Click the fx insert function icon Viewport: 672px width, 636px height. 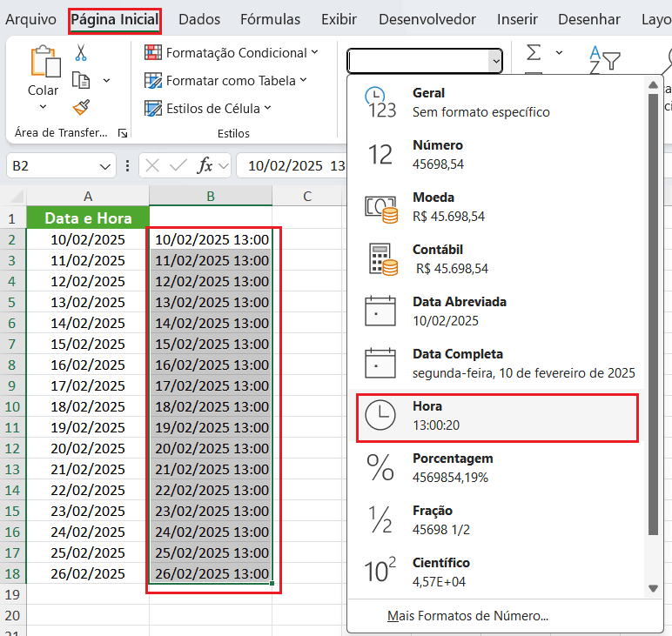coord(205,165)
